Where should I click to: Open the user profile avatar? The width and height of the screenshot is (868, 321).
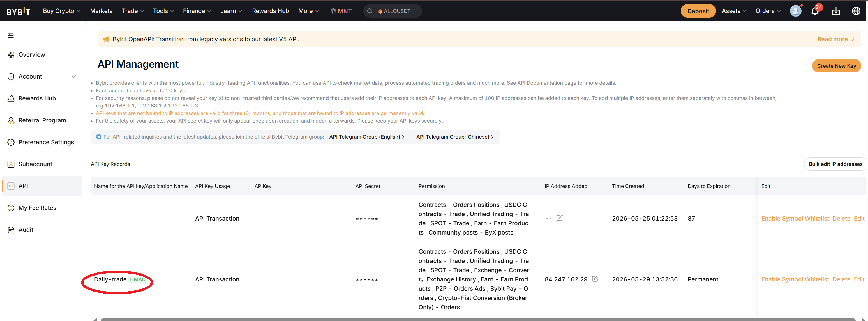pos(796,11)
